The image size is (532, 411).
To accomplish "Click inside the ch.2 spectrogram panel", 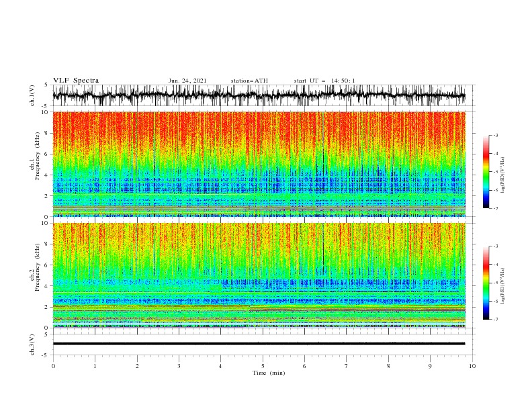I will click(259, 275).
